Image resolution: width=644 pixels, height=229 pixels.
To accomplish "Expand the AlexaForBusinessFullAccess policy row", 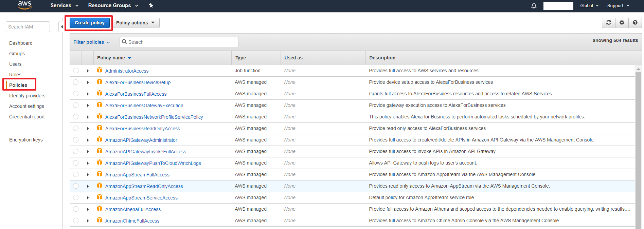I will 88,94.
